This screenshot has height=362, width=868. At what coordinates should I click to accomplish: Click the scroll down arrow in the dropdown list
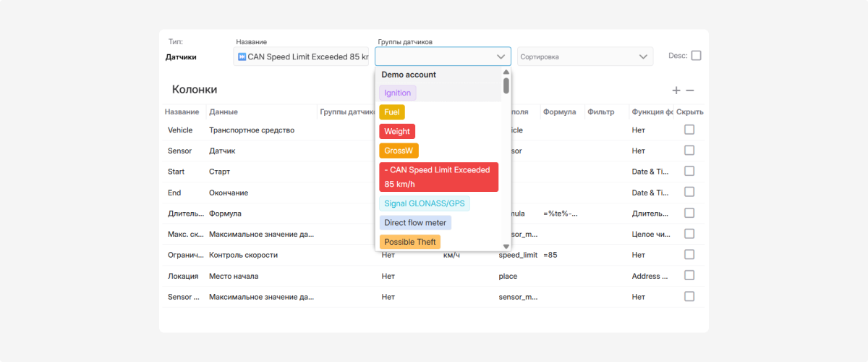point(506,247)
